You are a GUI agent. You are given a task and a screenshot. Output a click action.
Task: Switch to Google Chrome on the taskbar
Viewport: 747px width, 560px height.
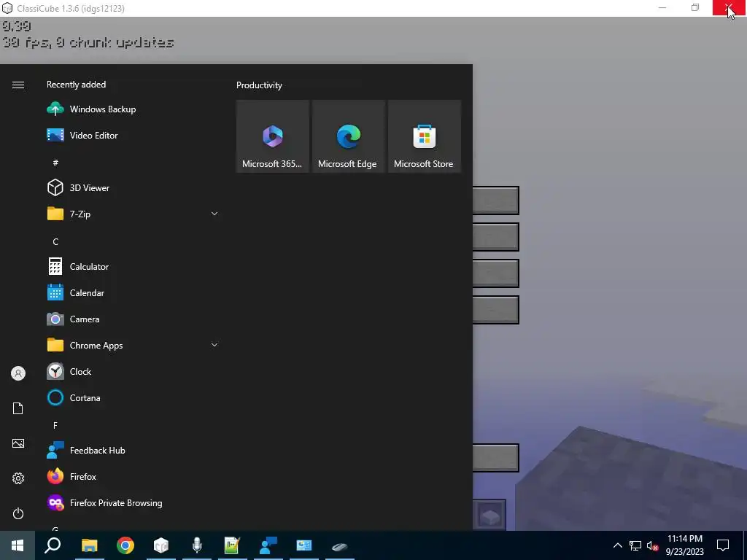pyautogui.click(x=125, y=545)
